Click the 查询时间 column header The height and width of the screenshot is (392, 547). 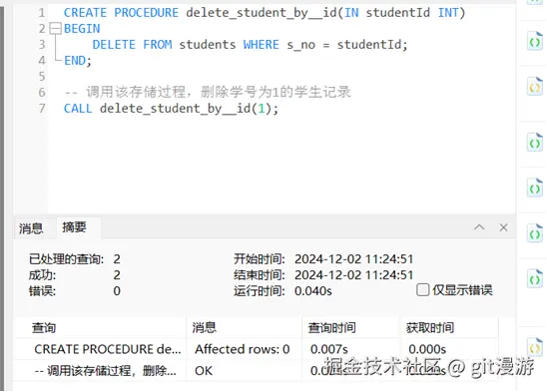pos(351,328)
